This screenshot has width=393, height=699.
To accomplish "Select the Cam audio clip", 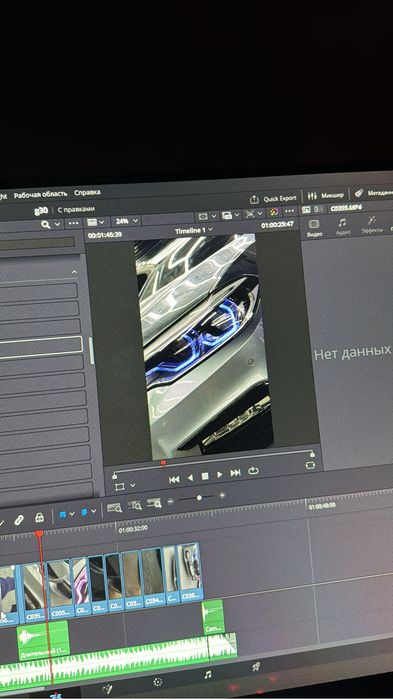I will click(213, 617).
